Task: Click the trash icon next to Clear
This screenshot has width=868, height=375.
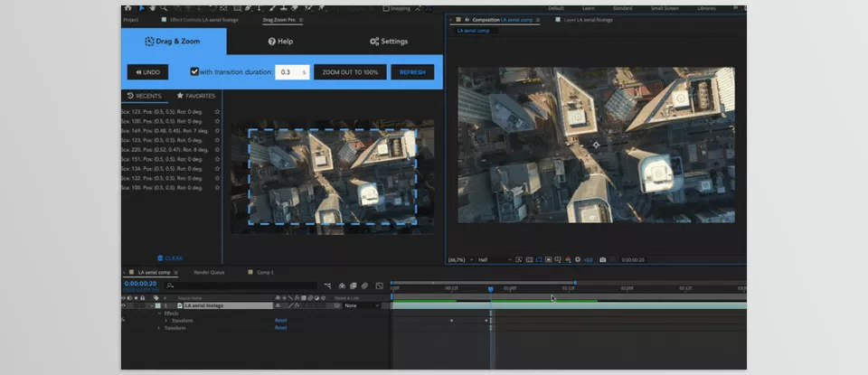Action: coord(161,258)
